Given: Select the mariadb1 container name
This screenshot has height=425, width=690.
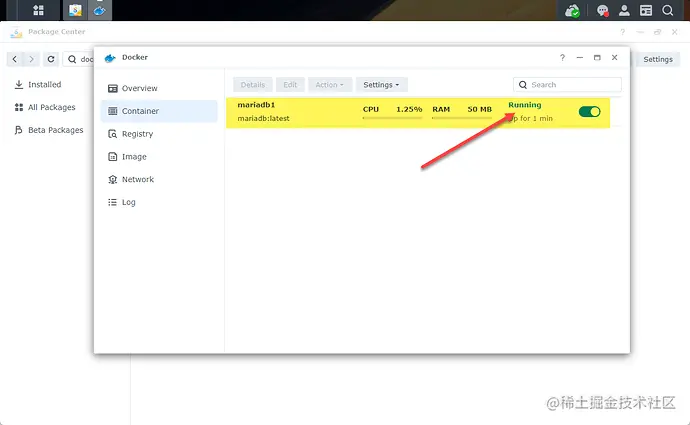Looking at the screenshot, I should click(x=256, y=105).
